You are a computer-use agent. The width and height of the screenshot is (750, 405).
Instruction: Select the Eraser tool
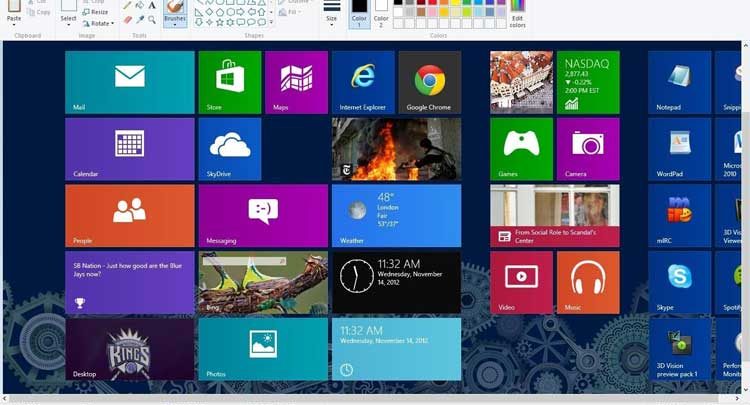128,20
